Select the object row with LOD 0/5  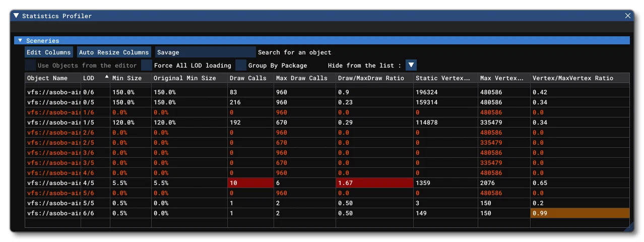coord(328,102)
